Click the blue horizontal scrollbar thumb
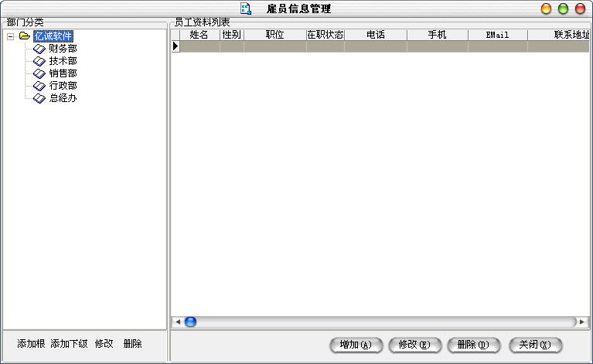Viewport: 593px width, 364px height. (x=191, y=322)
